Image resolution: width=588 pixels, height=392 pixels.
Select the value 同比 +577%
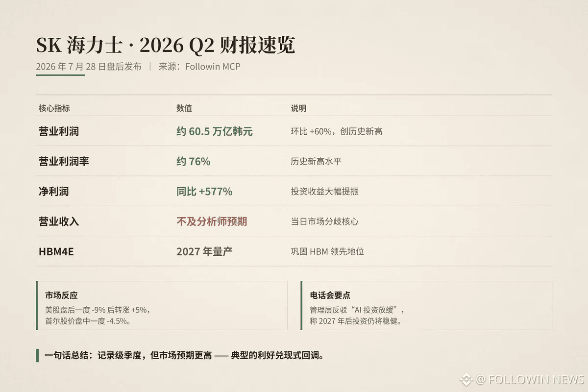204,192
